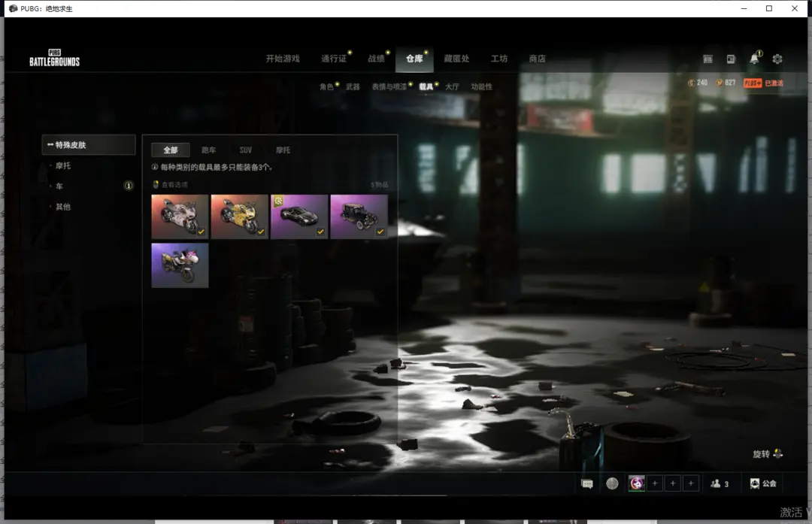Viewport: 812px width, 524px height.
Task: Click the magnifier badge on the sports car skin
Action: point(278,201)
